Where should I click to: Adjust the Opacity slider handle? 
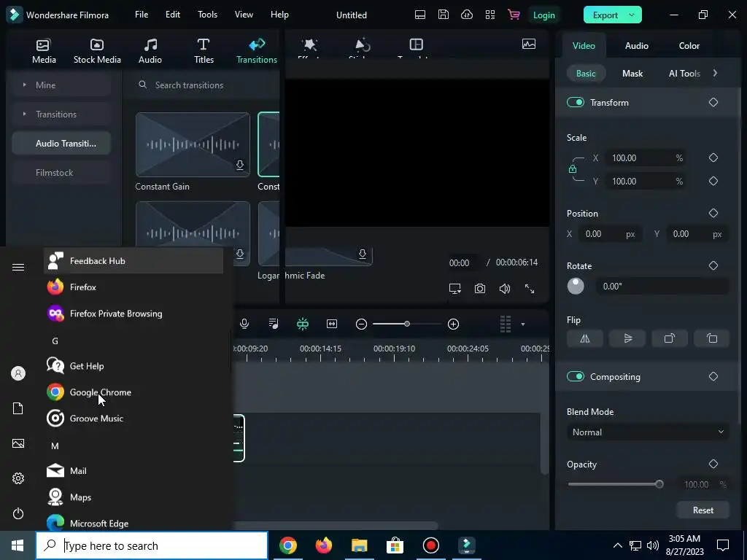[659, 484]
